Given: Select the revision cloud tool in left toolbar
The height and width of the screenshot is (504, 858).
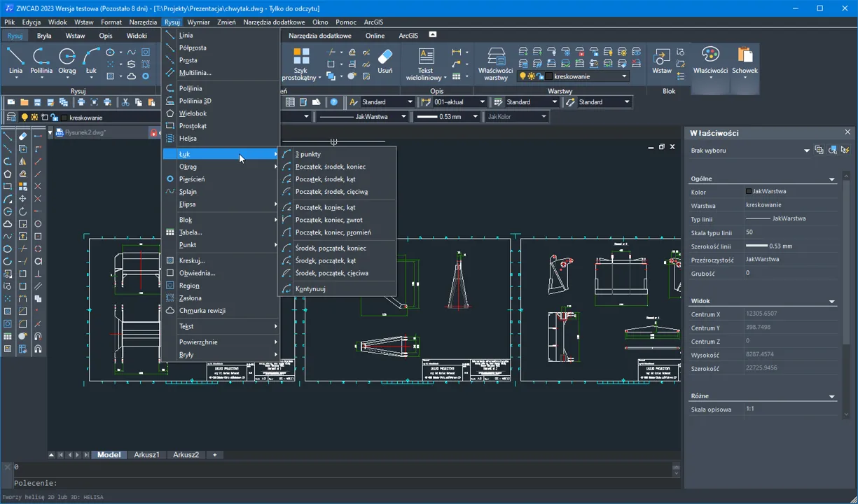Looking at the screenshot, I should 7,223.
